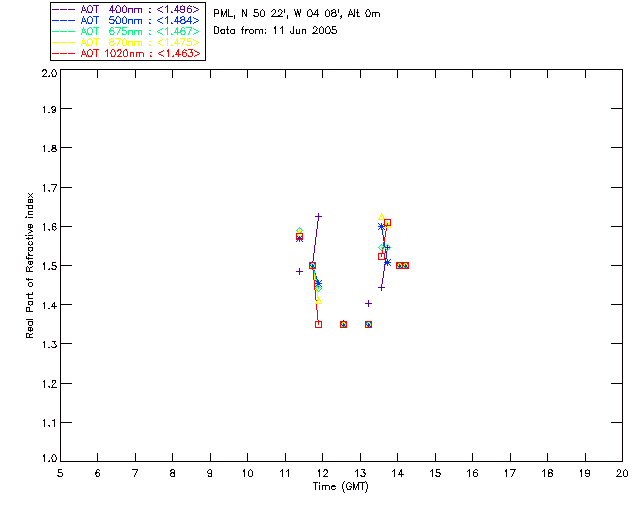Click the x-axis tick label 17
Viewport: 640px width, 512px height.
click(510, 473)
